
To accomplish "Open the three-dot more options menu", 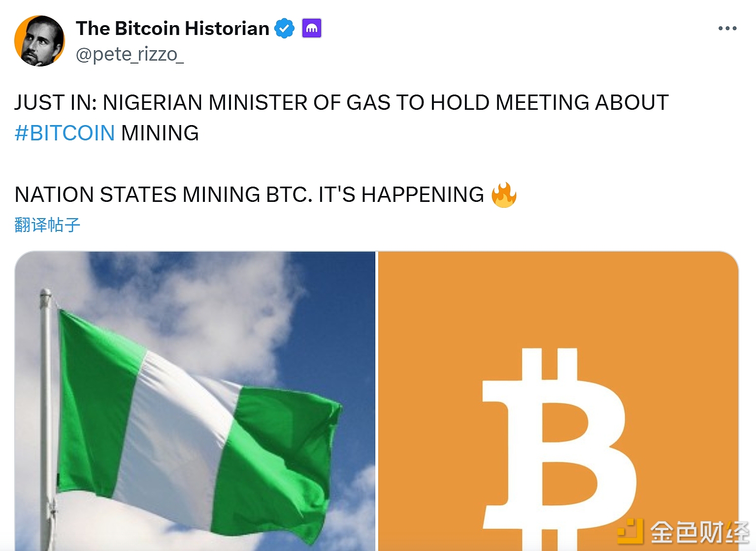I will click(x=727, y=29).
